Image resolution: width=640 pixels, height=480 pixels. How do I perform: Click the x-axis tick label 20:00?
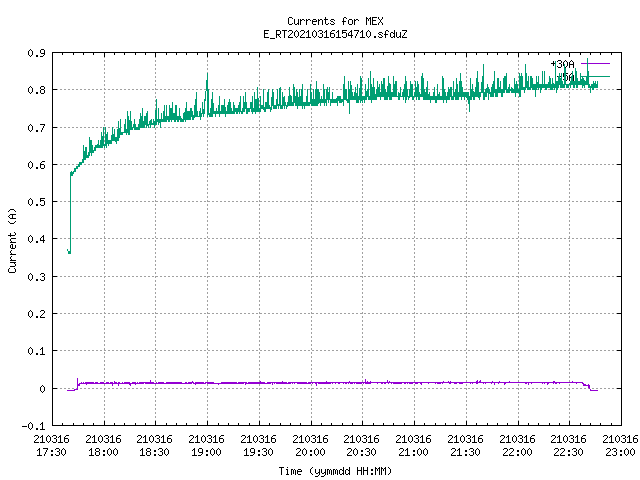click(310, 452)
